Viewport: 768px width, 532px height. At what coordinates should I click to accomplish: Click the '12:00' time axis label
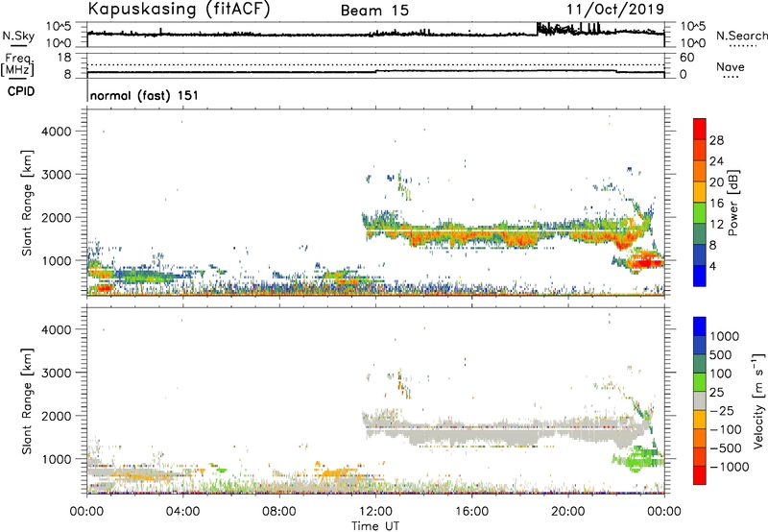(x=375, y=512)
